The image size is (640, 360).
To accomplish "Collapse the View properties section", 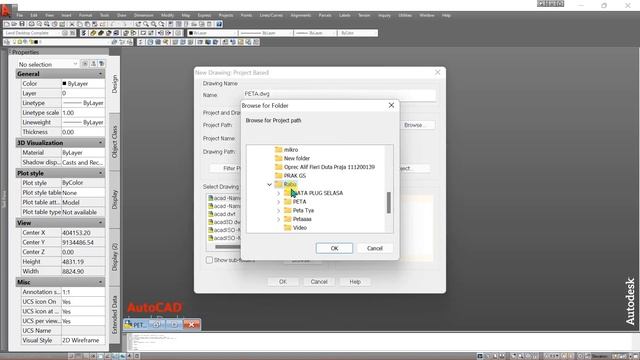I will point(100,223).
